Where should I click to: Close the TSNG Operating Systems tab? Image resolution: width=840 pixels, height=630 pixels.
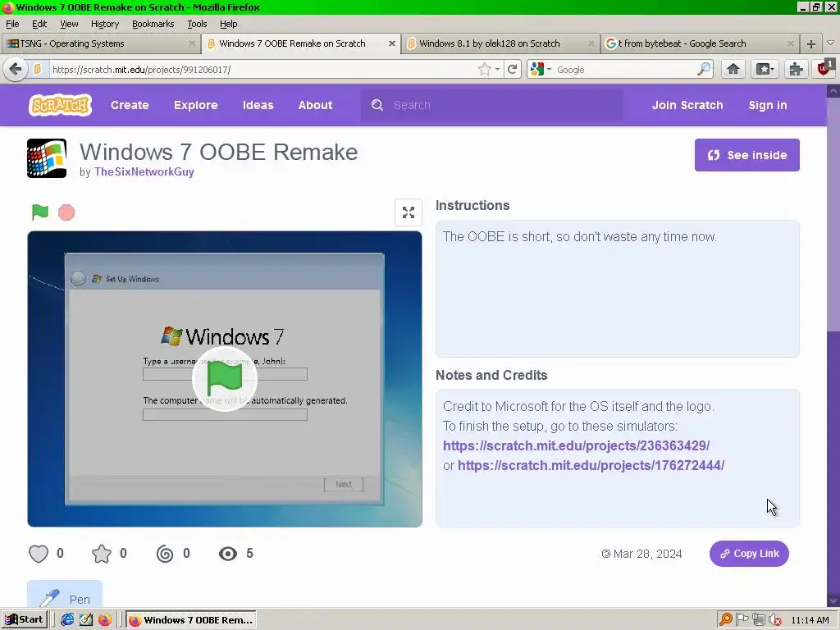click(x=191, y=43)
